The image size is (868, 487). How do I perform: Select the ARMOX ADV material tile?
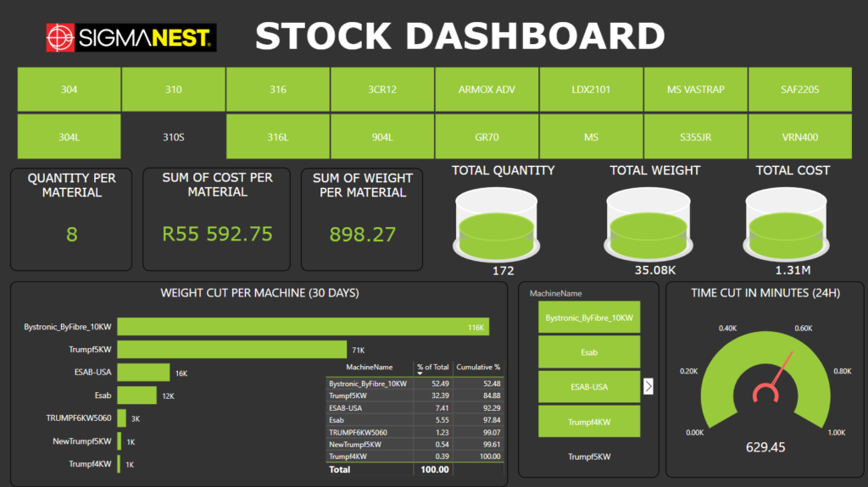[487, 90]
